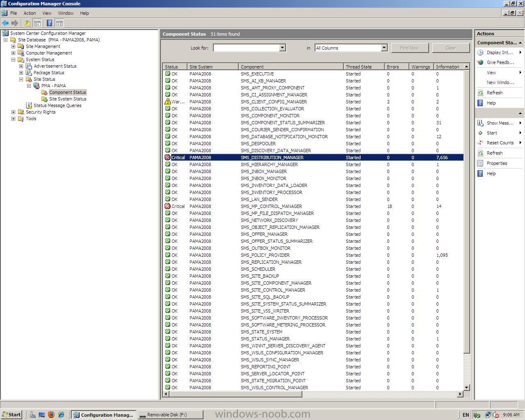This screenshot has width=525, height=420.
Task: Switch to Removable Disk (F:) taskbar window
Action: [x=170, y=415]
